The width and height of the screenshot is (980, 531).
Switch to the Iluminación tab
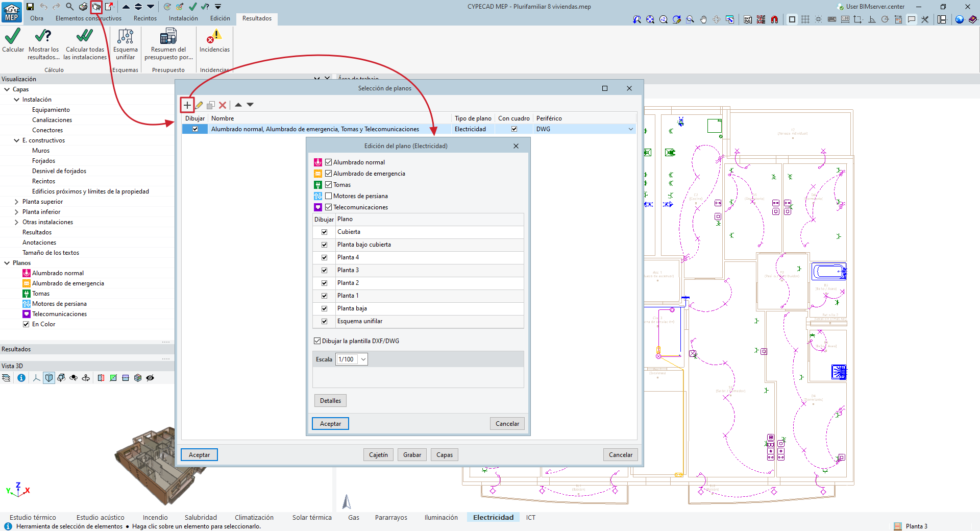pyautogui.click(x=440, y=517)
